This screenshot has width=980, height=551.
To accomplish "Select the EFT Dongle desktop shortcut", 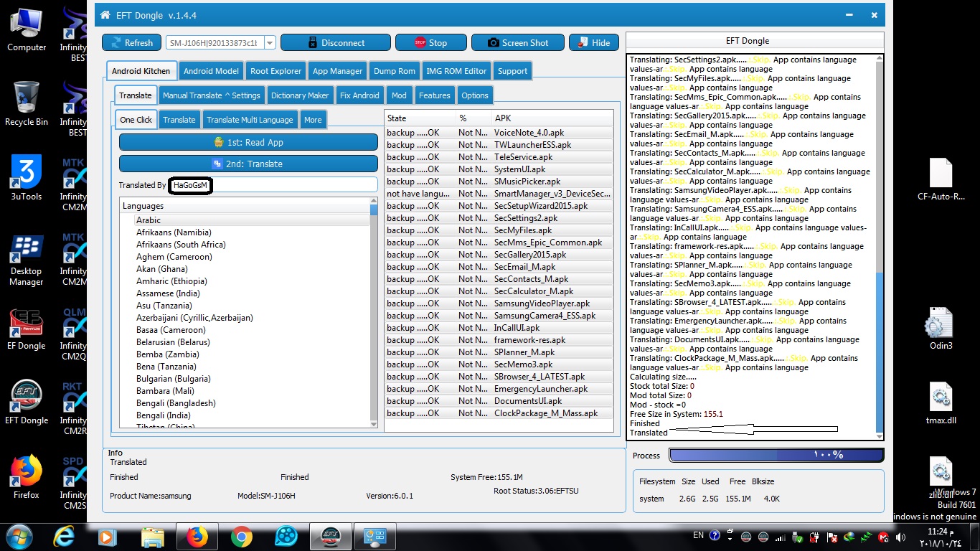I will pyautogui.click(x=27, y=402).
